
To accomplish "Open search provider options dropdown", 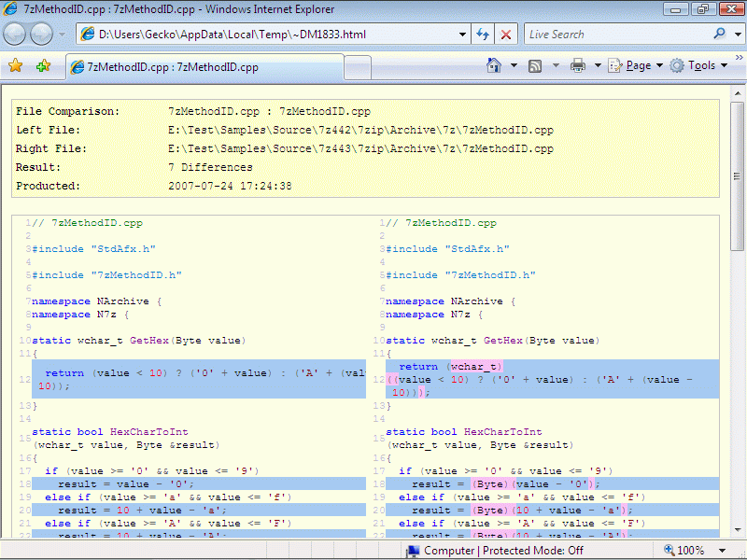I will (737, 35).
